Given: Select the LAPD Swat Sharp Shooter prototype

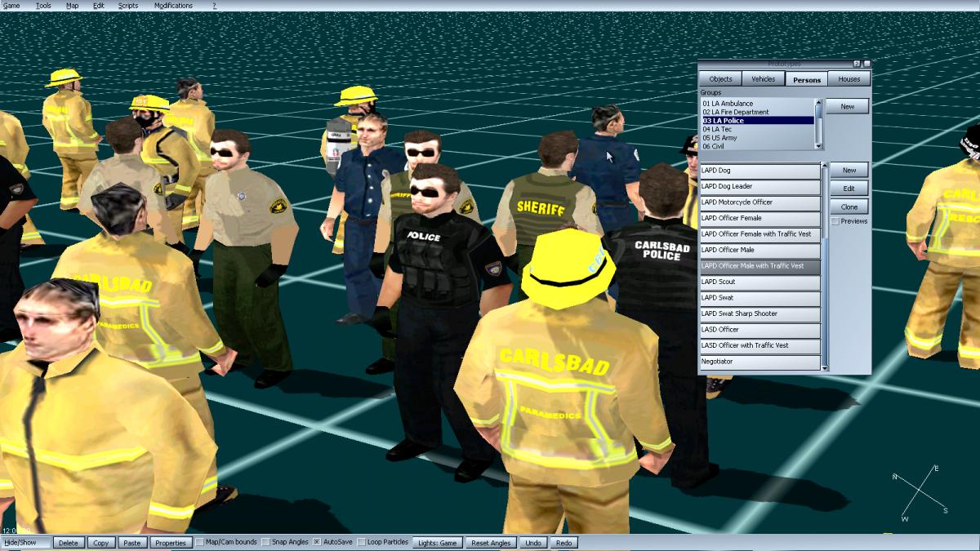Looking at the screenshot, I should pos(759,313).
